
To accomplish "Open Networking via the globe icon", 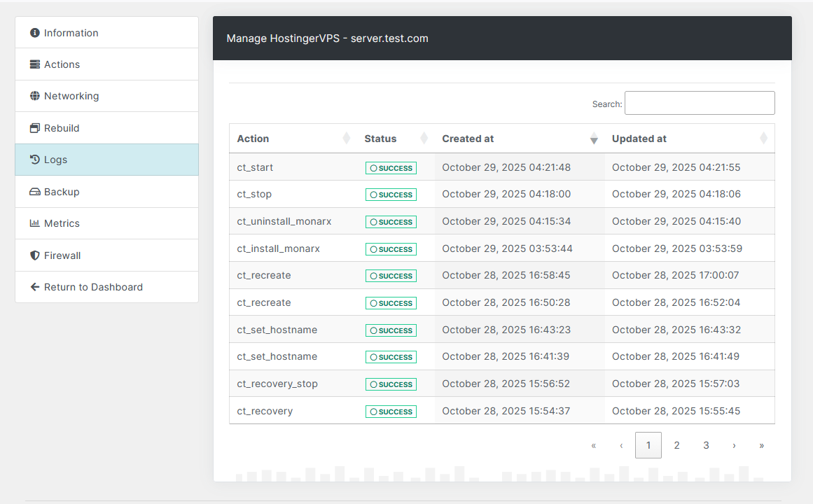I will [34, 96].
